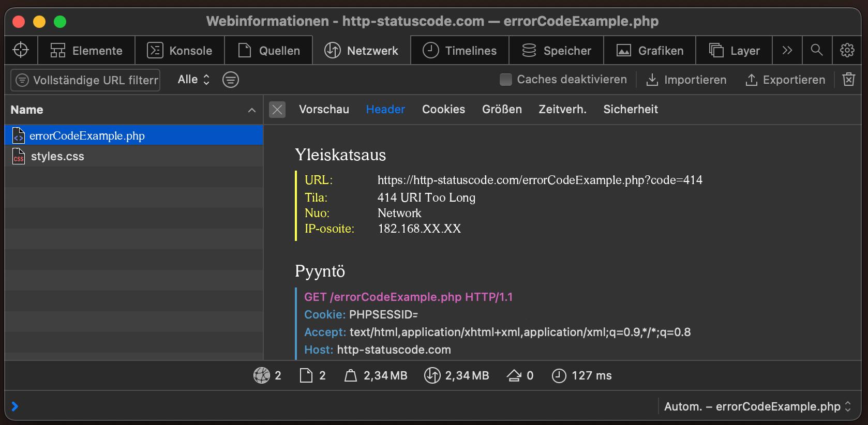Focus the Vollständige URL filtern field

point(85,80)
